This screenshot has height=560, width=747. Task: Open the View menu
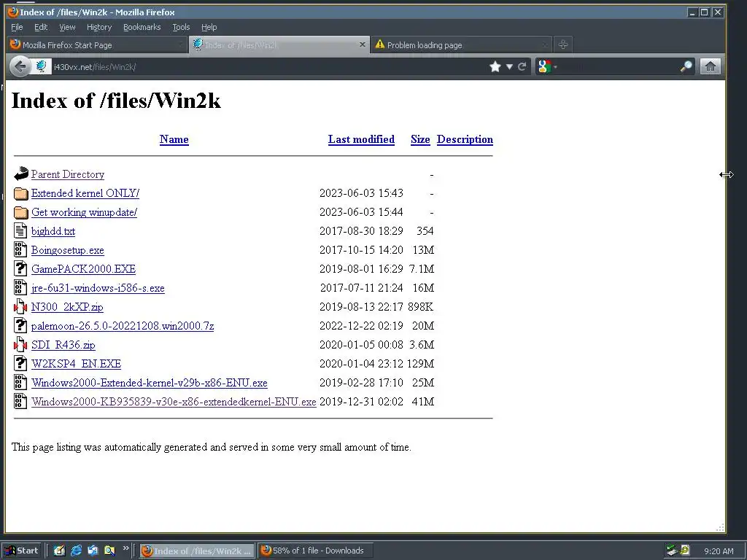(67, 27)
